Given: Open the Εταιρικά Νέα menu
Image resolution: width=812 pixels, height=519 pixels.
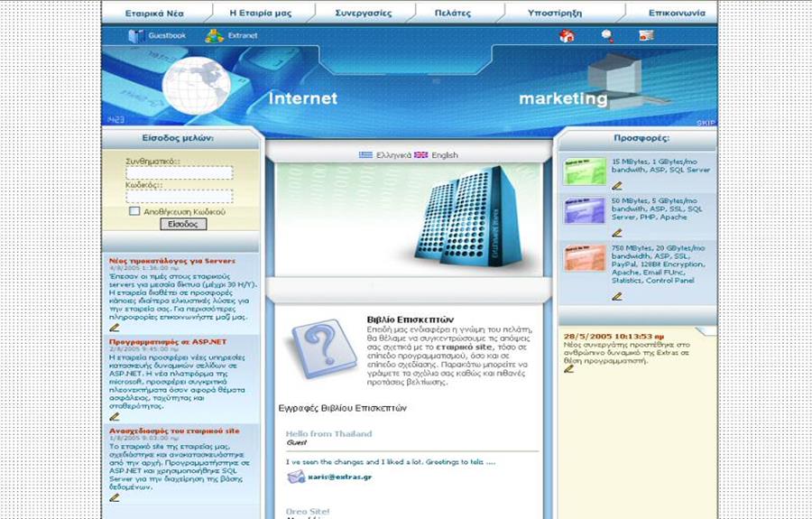Looking at the screenshot, I should (154, 14).
